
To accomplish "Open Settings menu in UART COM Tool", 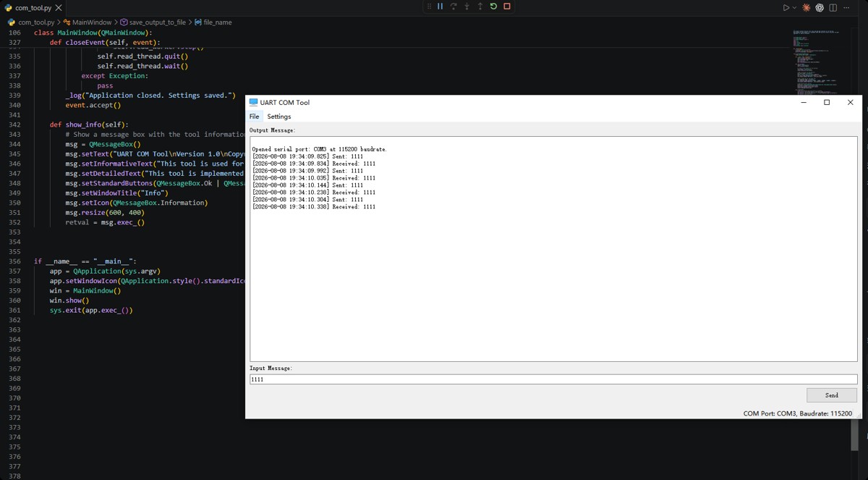I will [x=279, y=117].
